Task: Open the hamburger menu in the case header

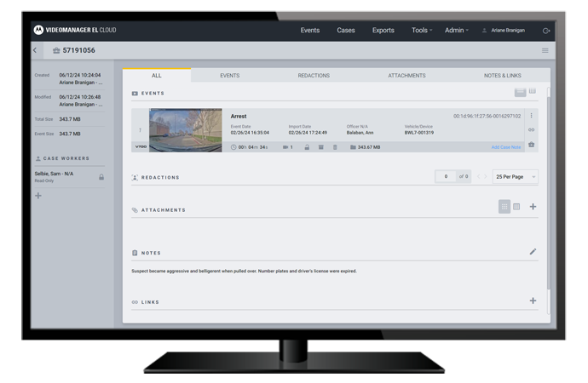Action: pos(545,51)
